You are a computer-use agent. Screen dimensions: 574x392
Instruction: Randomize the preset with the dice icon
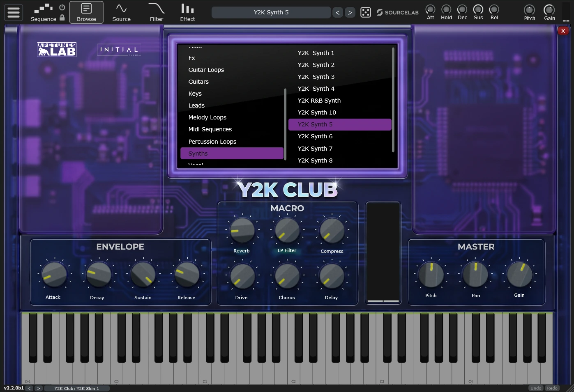tap(366, 12)
